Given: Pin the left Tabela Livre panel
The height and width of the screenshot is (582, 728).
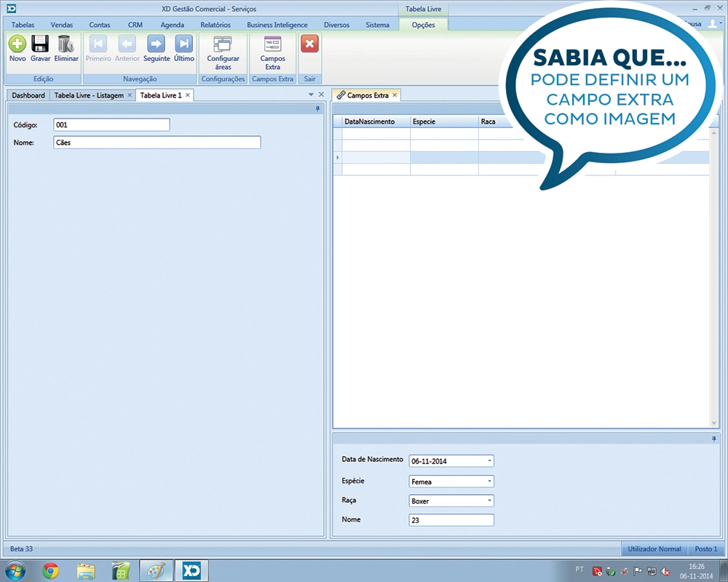Looking at the screenshot, I should click(317, 108).
